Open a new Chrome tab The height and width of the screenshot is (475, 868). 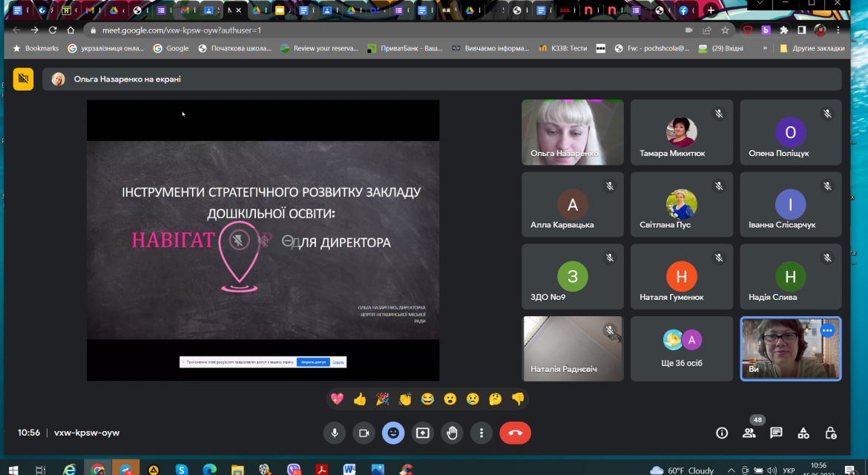click(x=711, y=10)
